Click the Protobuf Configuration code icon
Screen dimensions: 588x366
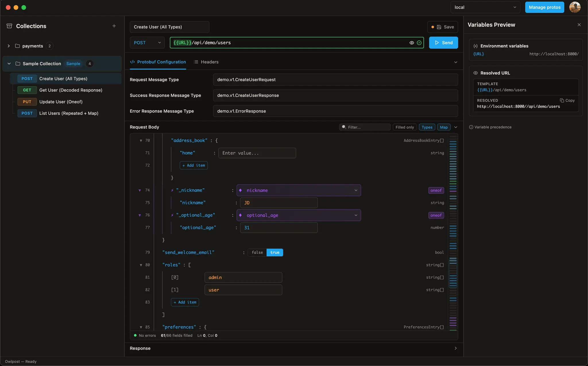tap(132, 62)
